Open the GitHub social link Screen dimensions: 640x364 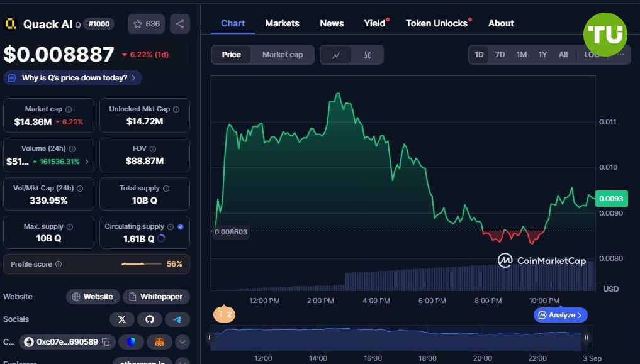pyautogui.click(x=149, y=319)
